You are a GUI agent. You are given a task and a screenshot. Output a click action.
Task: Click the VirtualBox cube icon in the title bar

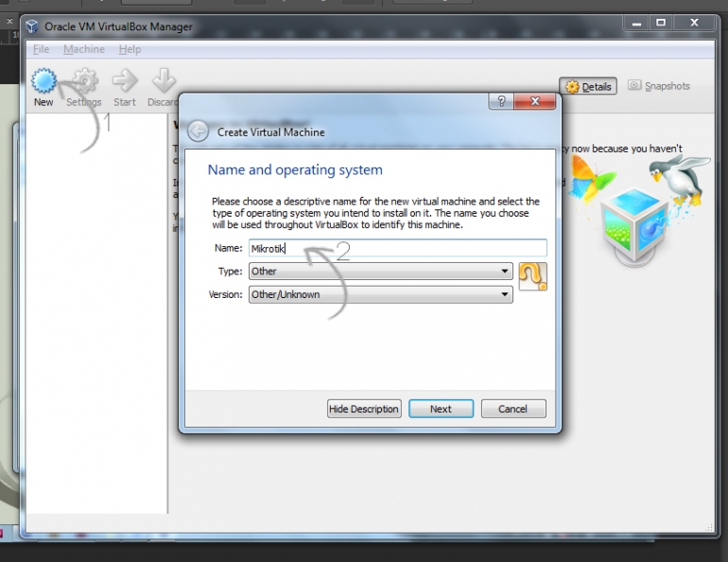click(x=32, y=26)
